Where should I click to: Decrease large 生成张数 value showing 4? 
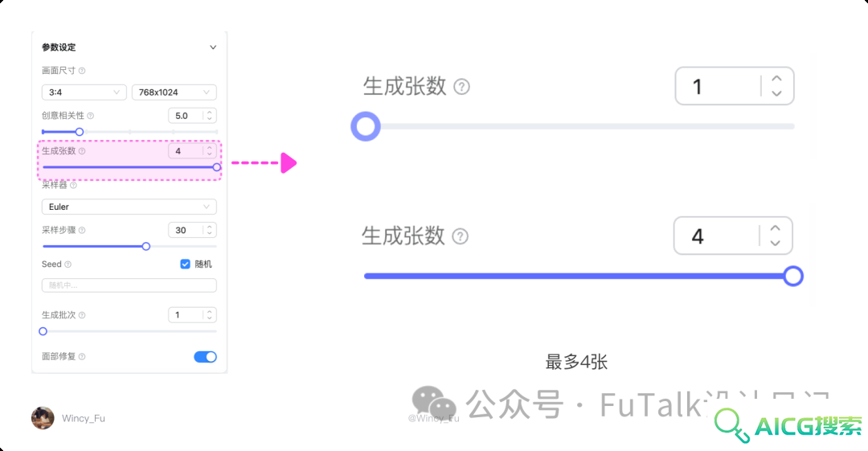click(x=775, y=243)
